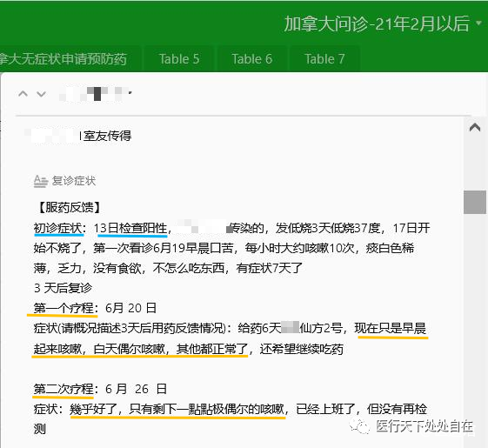The image size is (488, 448).
Task: Click the text 幾乎好了
Action: [x=93, y=409]
